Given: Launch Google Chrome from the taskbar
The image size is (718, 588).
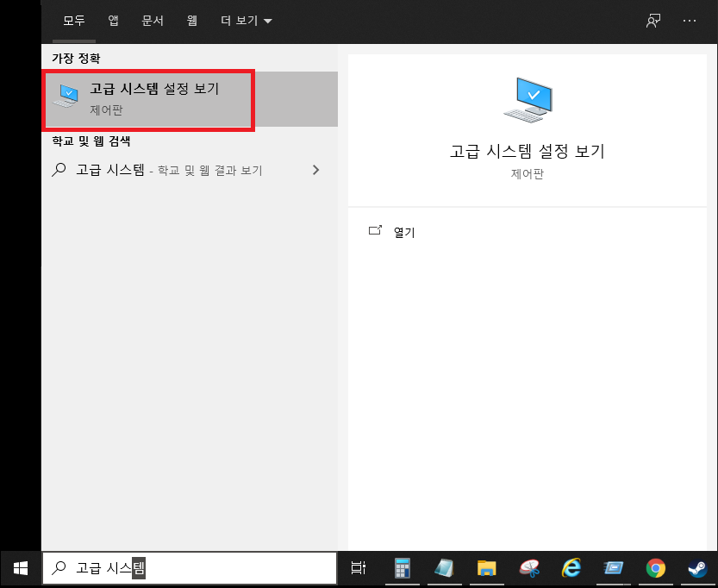Looking at the screenshot, I should [x=656, y=568].
